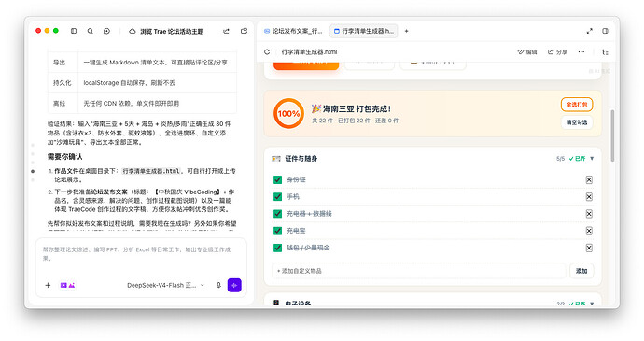Screen dimensions: 644x341
Task: Uncheck the 充电宝 checkbox
Action: pyautogui.click(x=277, y=231)
